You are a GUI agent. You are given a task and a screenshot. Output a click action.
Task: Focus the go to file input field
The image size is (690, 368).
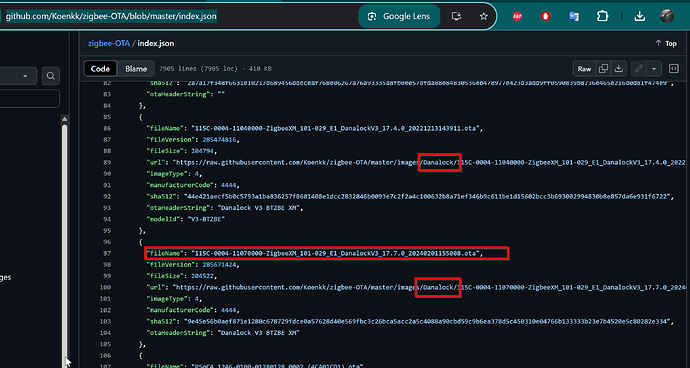coord(29,99)
